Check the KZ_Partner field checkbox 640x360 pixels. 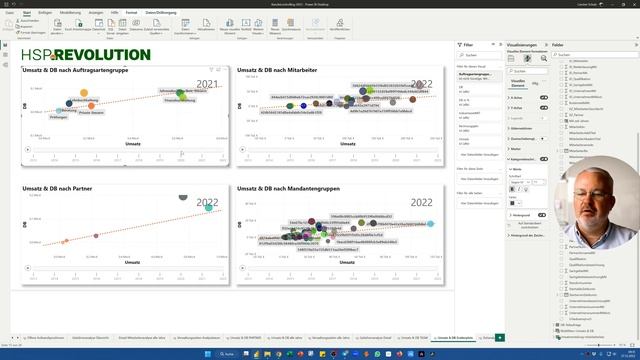561,115
